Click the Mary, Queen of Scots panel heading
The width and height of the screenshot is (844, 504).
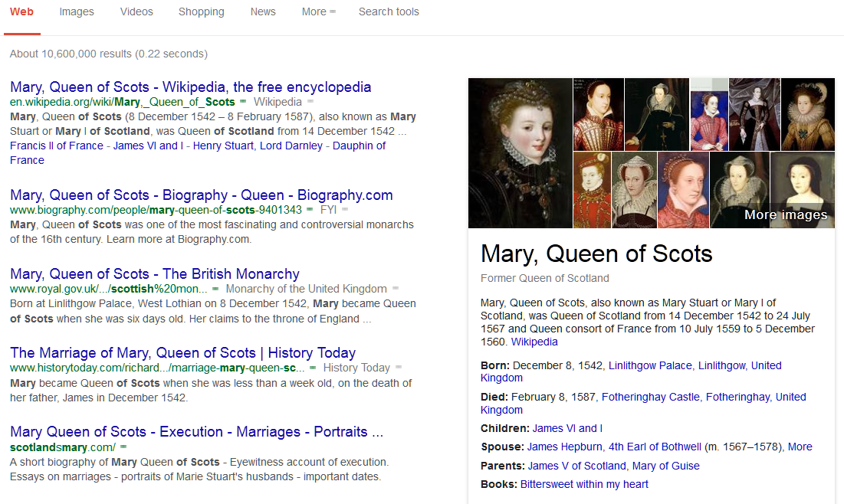(x=596, y=254)
